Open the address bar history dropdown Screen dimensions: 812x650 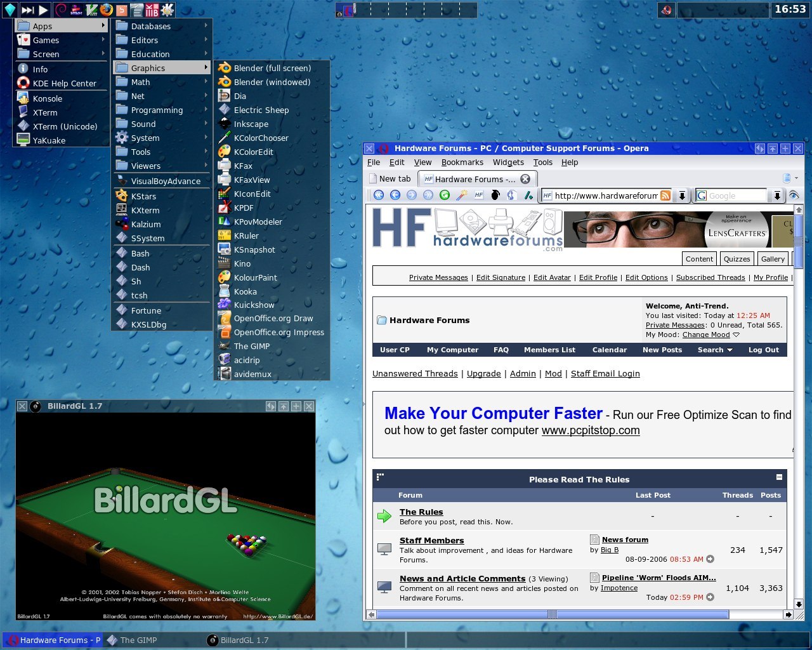point(682,196)
